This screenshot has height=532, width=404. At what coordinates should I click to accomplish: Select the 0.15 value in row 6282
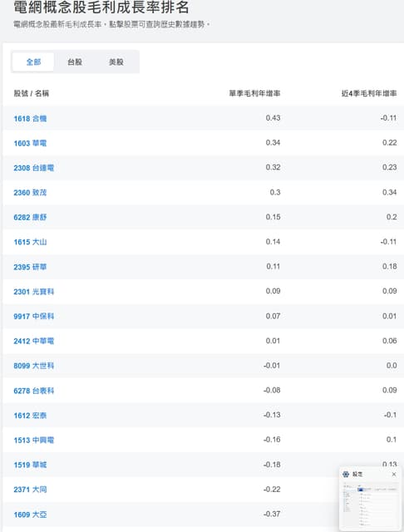coord(273,217)
